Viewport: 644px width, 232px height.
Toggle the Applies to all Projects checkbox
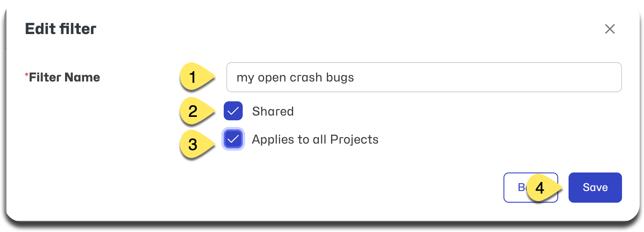pyautogui.click(x=233, y=139)
